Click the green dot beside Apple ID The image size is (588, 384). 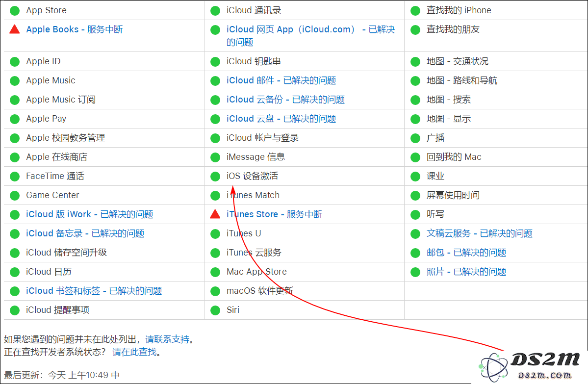pos(15,61)
